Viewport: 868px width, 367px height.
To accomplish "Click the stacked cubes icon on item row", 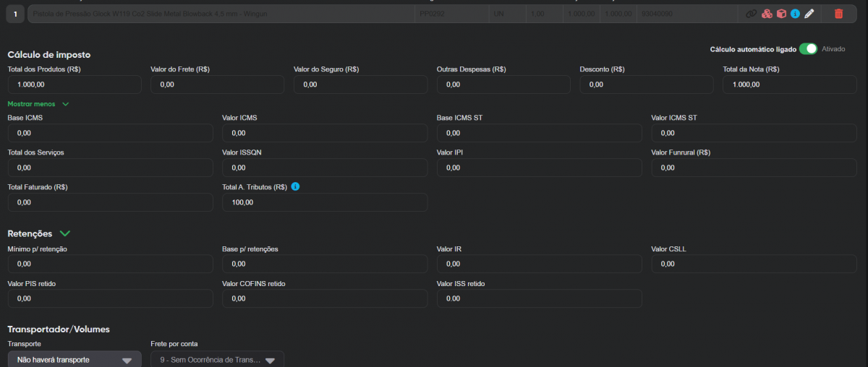I will [767, 14].
